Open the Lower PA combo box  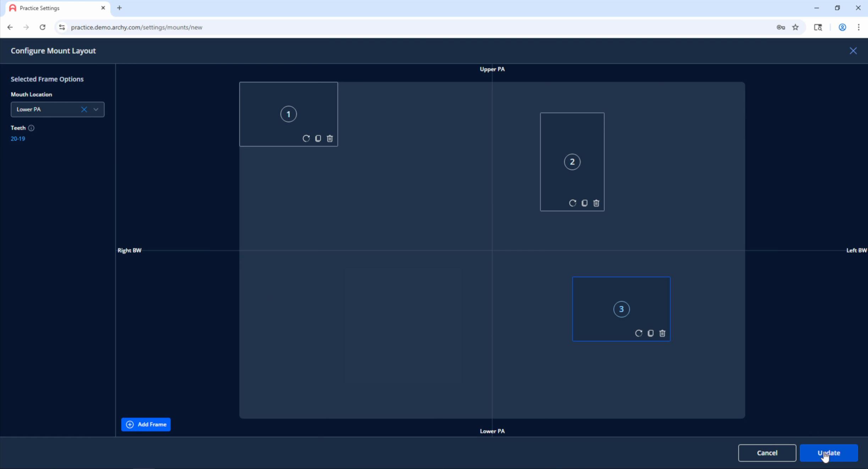point(57,110)
